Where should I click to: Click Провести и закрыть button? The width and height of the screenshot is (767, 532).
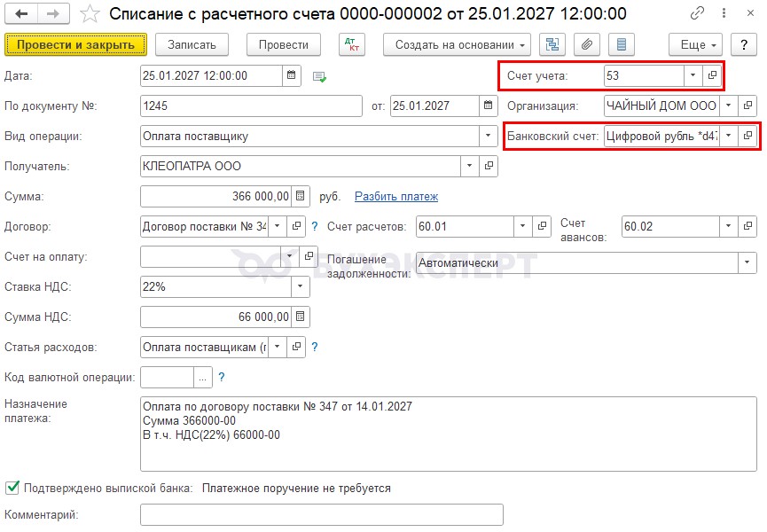click(x=76, y=44)
